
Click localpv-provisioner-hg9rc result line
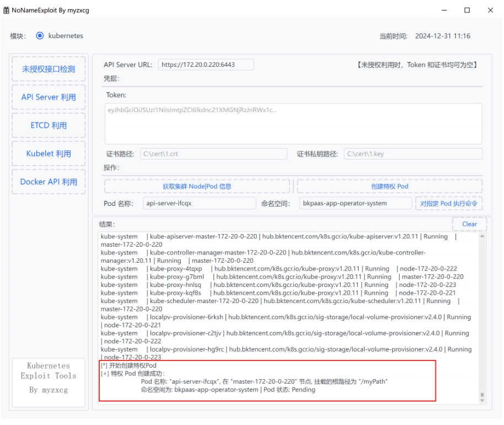click(x=286, y=353)
